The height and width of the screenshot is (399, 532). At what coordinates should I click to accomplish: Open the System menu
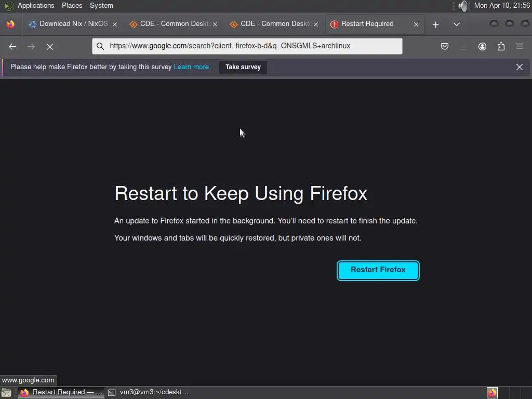101,5
